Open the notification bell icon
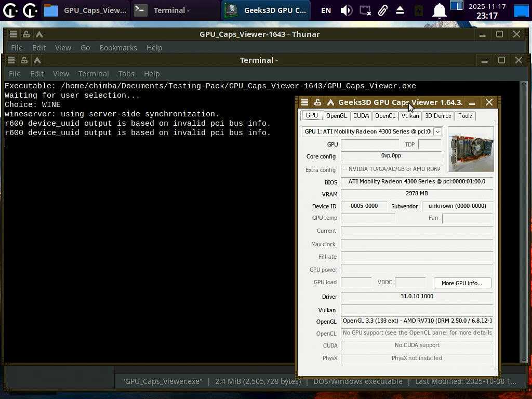 point(439,11)
